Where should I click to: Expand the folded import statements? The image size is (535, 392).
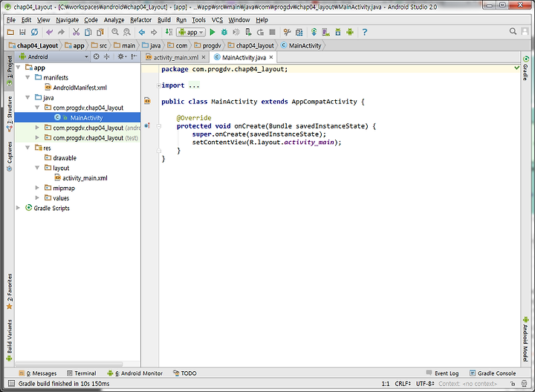point(159,85)
